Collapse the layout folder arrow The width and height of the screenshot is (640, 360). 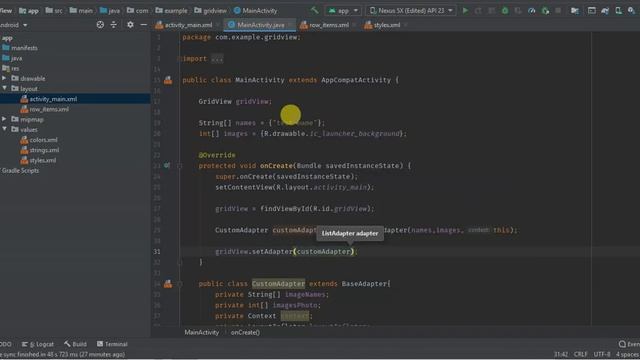[x=4, y=88]
